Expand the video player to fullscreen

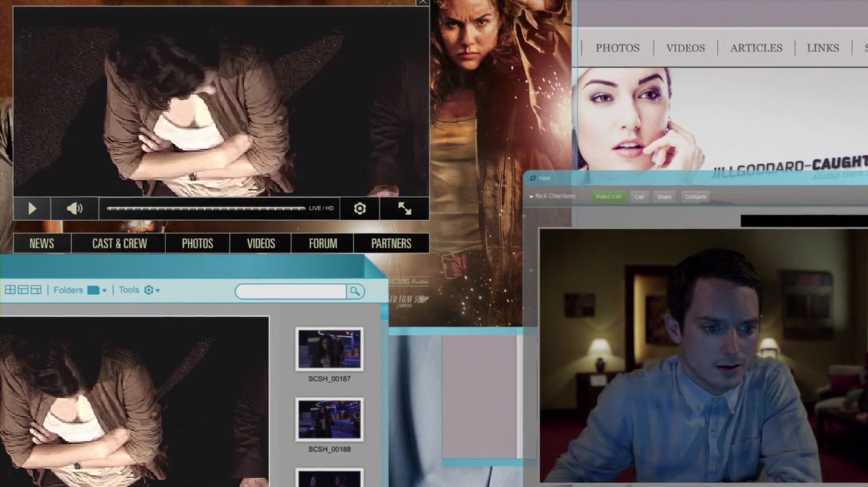click(x=405, y=209)
